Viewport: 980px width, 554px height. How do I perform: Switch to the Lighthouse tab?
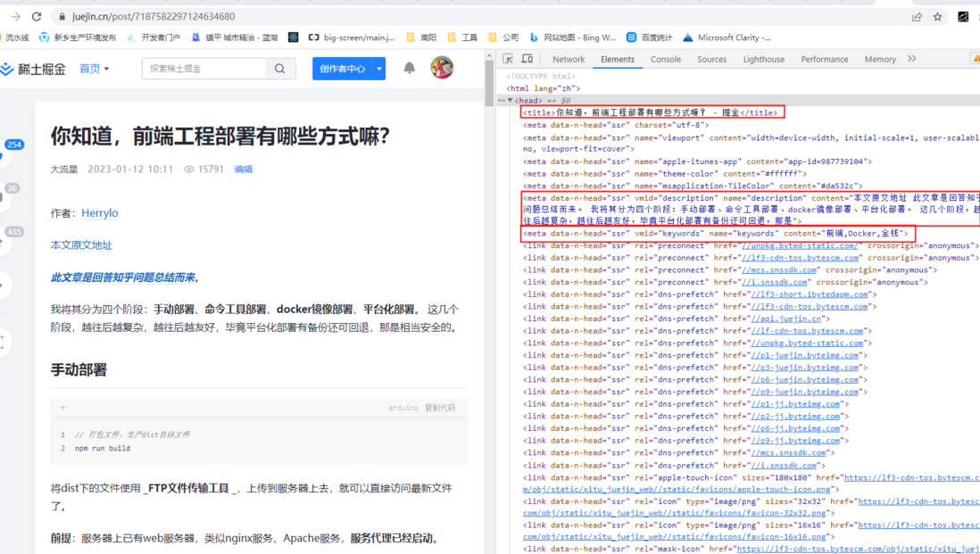coord(764,60)
